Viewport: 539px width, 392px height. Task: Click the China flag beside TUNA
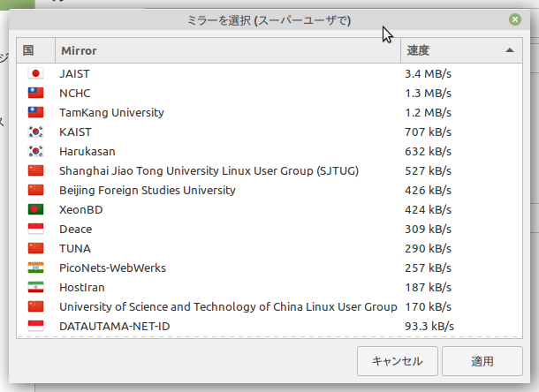point(35,248)
